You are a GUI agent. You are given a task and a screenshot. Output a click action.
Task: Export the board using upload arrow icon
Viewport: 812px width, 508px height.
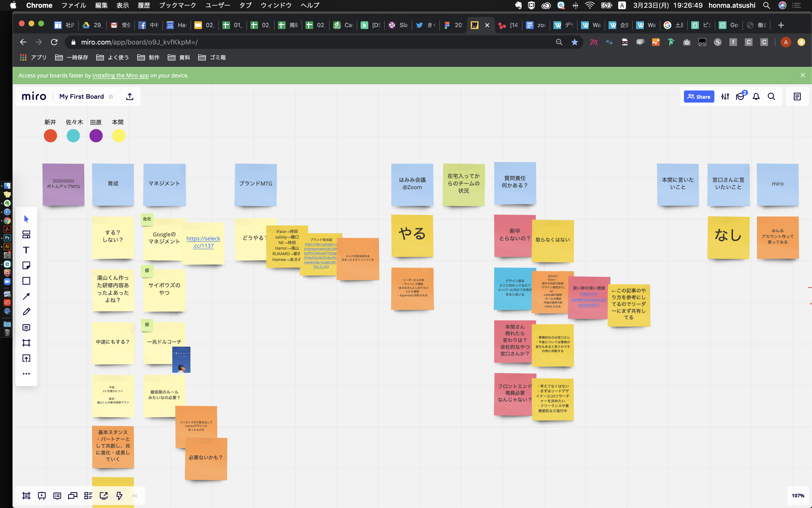pos(130,97)
